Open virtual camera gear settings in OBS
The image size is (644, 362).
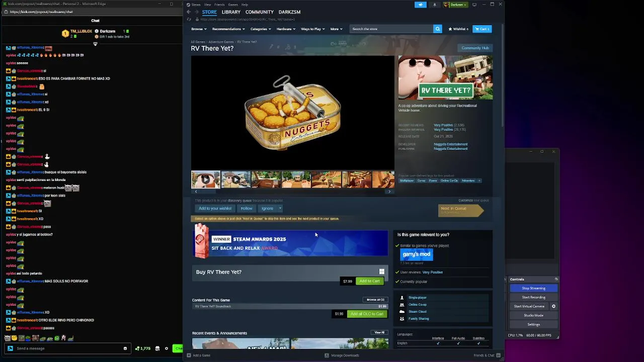click(553, 306)
